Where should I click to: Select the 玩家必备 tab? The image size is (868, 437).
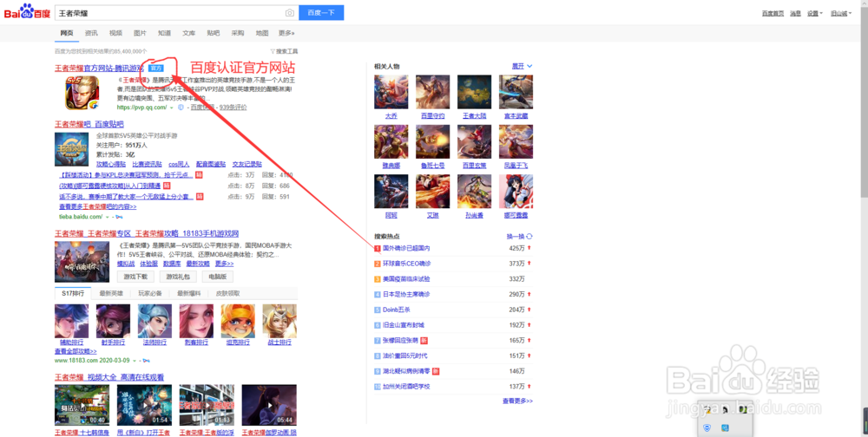click(150, 293)
